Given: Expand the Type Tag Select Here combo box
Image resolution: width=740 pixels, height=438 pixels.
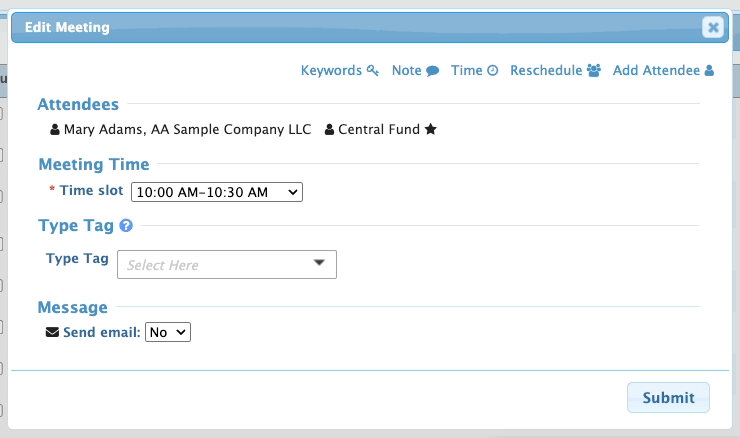Looking at the screenshot, I should (x=227, y=264).
